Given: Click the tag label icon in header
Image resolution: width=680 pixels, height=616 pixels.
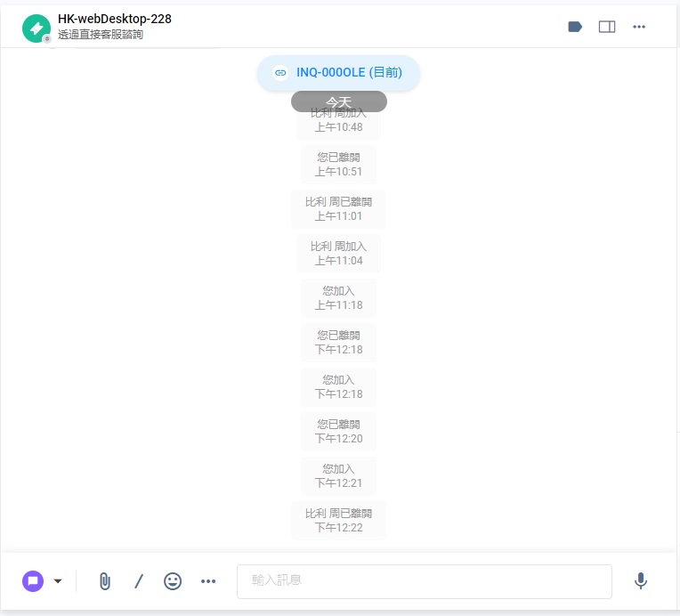Looking at the screenshot, I should coord(575,27).
